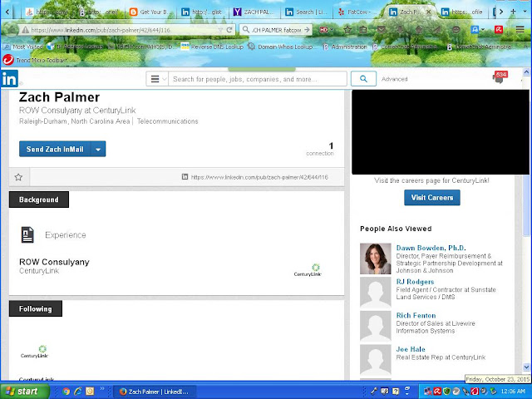Click the send paper-plane toolbar icon
Screen dimensions: 532x399
click(437, 30)
